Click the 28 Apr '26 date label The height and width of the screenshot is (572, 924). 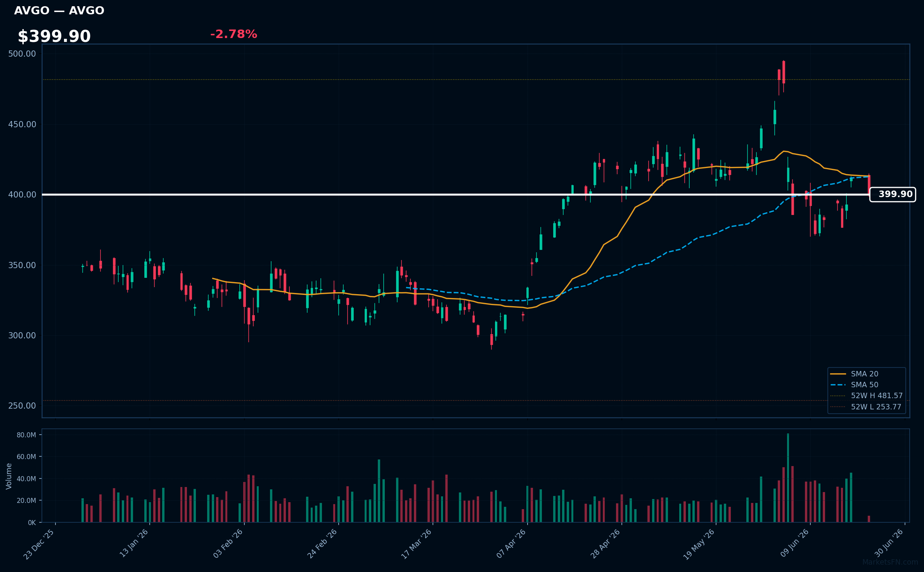(606, 544)
